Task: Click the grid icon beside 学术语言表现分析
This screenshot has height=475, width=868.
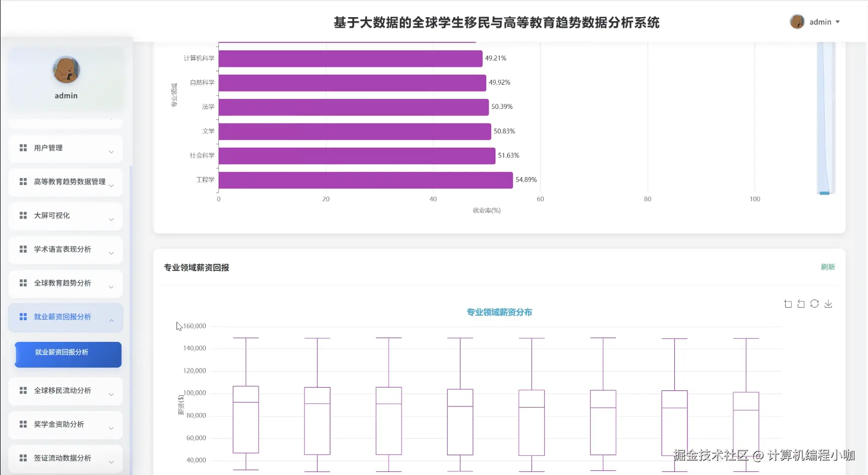Action: [23, 249]
